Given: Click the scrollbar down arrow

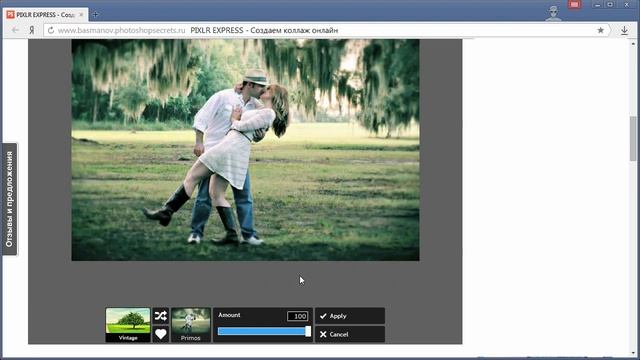Looking at the screenshot, I should coord(633,353).
